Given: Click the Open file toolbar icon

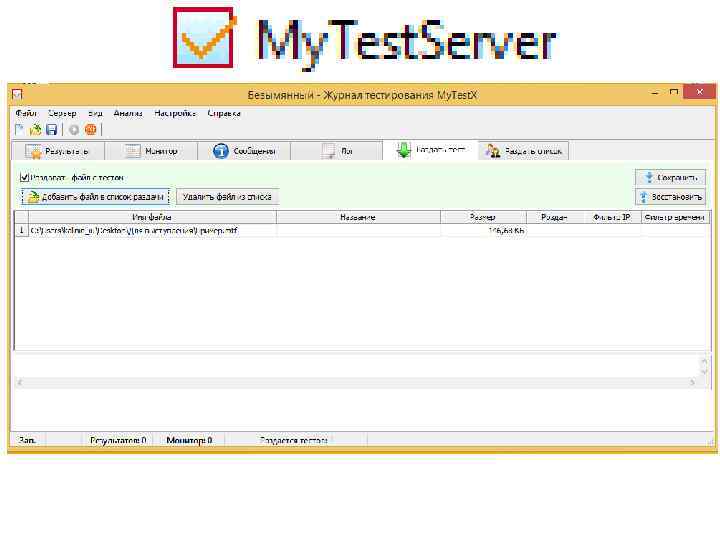Looking at the screenshot, I should pyautogui.click(x=35, y=130).
